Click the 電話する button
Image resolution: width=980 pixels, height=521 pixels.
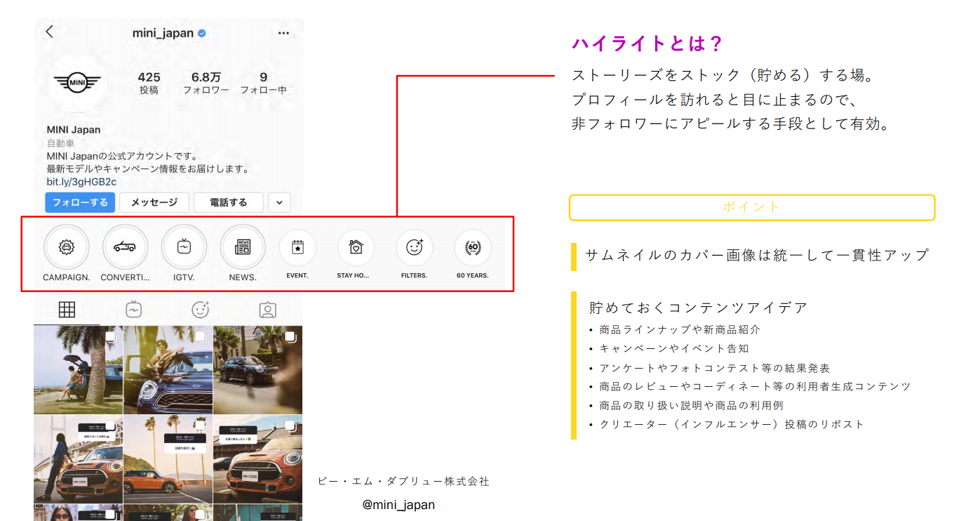[x=229, y=202]
